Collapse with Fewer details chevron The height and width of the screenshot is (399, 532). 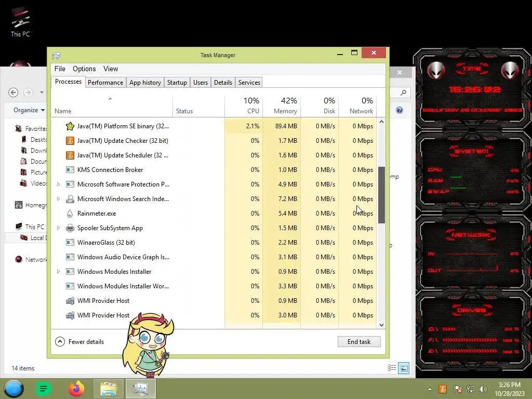[x=60, y=342]
